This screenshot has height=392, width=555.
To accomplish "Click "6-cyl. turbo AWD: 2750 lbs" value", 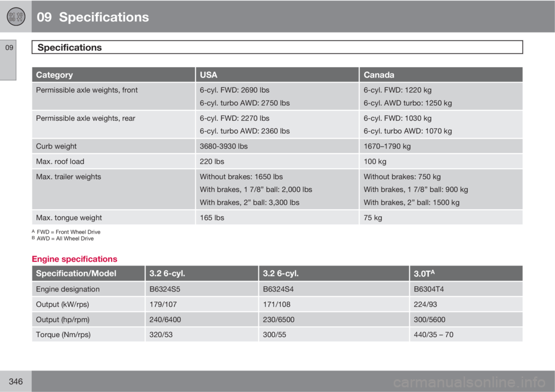I will pyautogui.click(x=245, y=103).
